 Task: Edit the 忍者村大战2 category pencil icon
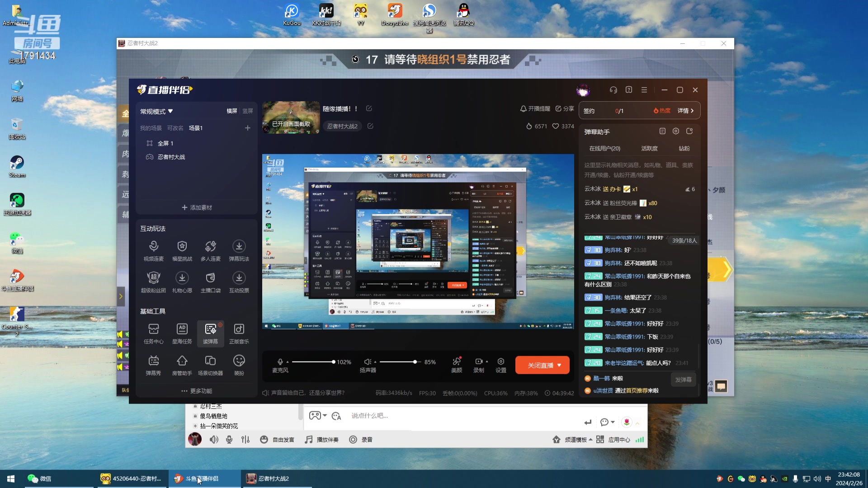(x=370, y=126)
